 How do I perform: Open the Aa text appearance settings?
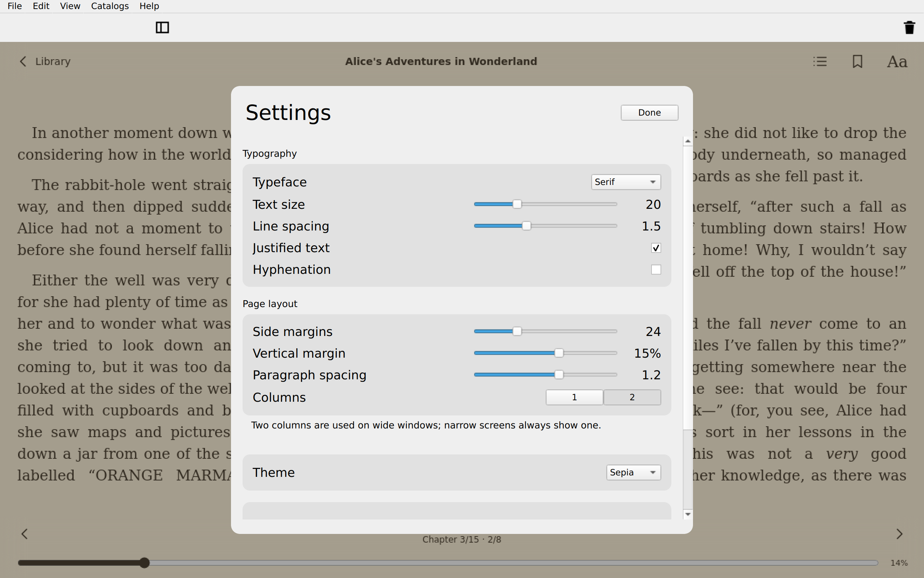pos(897,61)
